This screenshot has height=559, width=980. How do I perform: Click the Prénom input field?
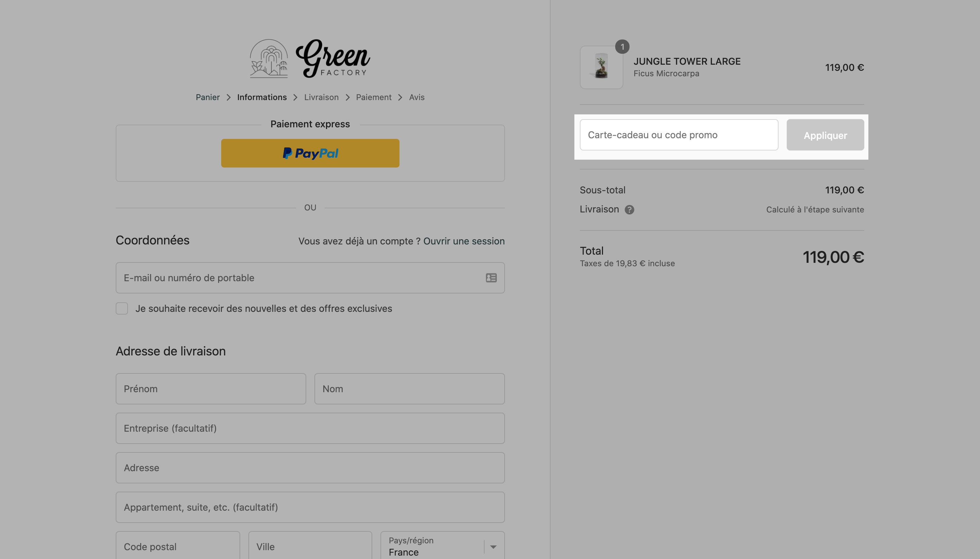pyautogui.click(x=211, y=388)
